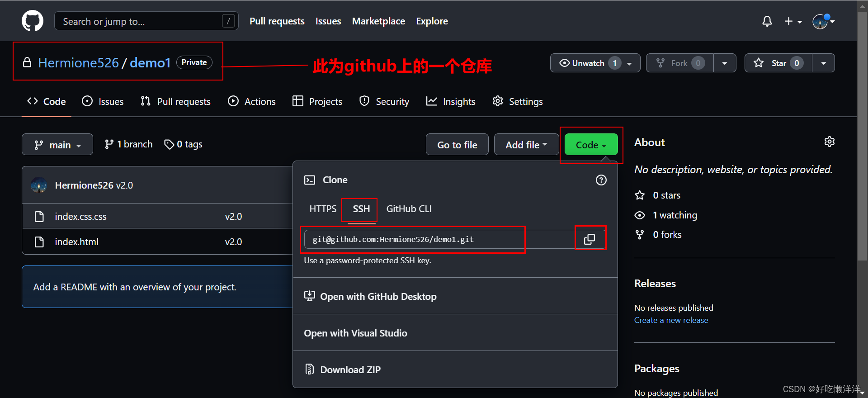Focus the Search or jump to field
Viewport: 868px width, 398px height.
click(x=146, y=21)
